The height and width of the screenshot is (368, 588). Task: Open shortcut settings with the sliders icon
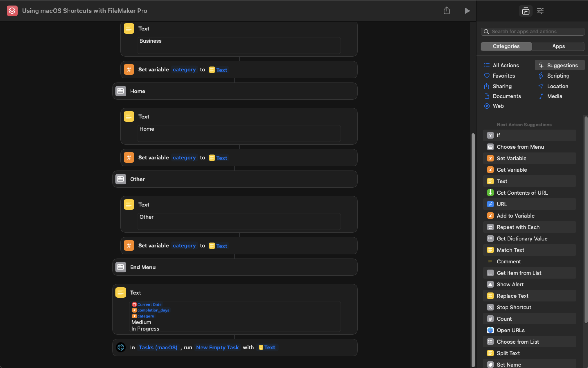click(x=540, y=11)
